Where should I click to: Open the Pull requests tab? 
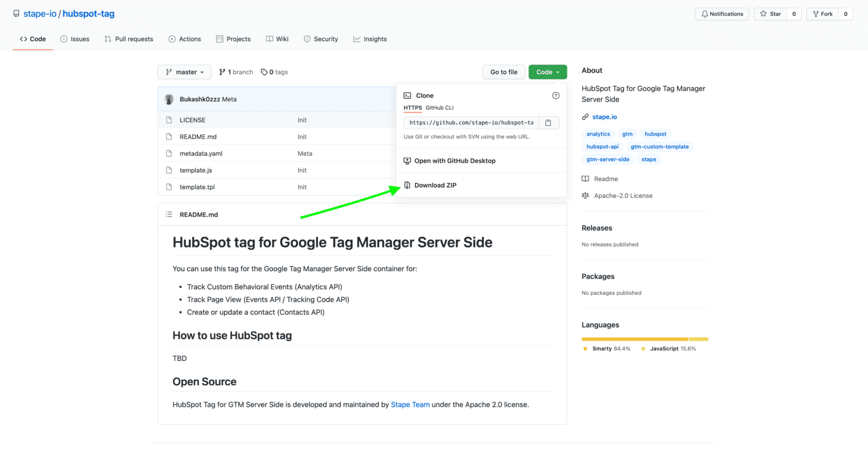(x=129, y=39)
